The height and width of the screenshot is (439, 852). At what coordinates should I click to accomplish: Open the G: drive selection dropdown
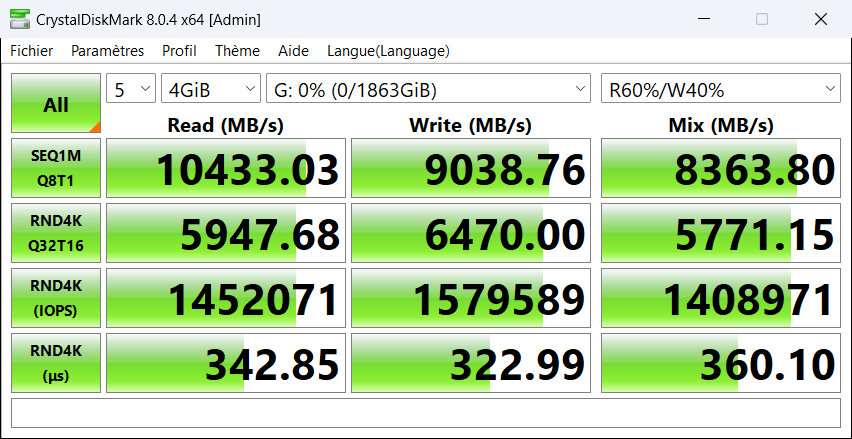click(429, 90)
